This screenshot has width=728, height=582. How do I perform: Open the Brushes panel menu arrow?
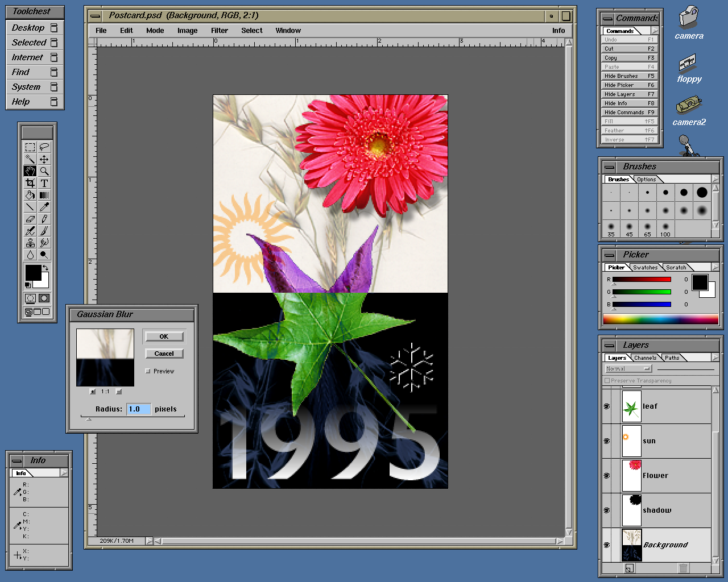[x=715, y=179]
